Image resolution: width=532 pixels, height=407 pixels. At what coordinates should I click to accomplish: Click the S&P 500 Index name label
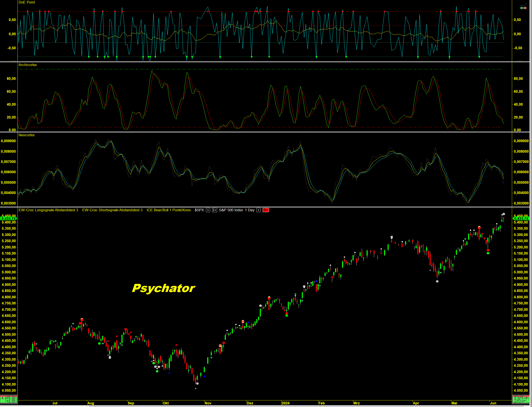(x=231, y=210)
